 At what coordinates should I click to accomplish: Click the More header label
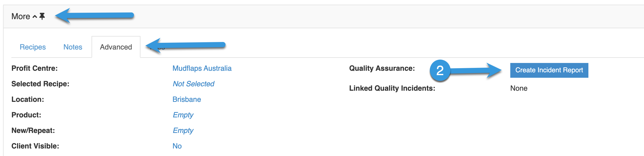coord(21,16)
